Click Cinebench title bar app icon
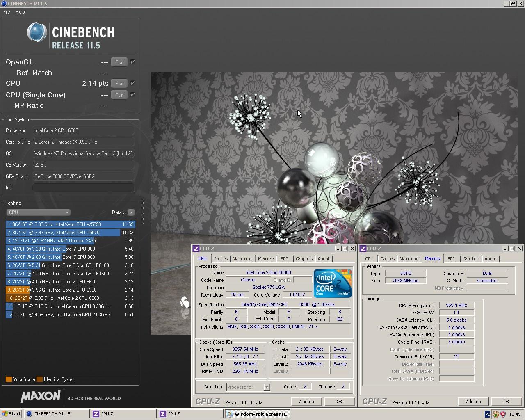 tap(4, 3)
